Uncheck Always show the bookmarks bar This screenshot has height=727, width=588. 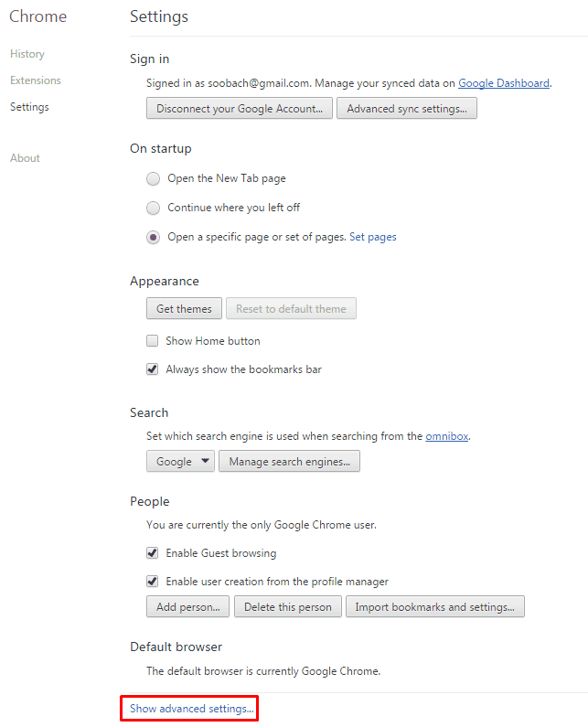pyautogui.click(x=152, y=369)
